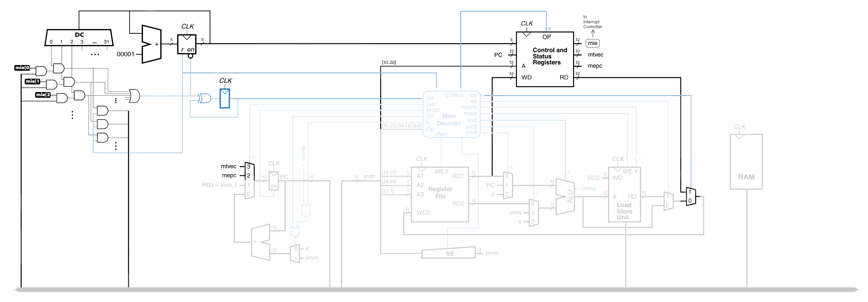Select the register labeled r en
868x302 pixels.
(x=187, y=45)
